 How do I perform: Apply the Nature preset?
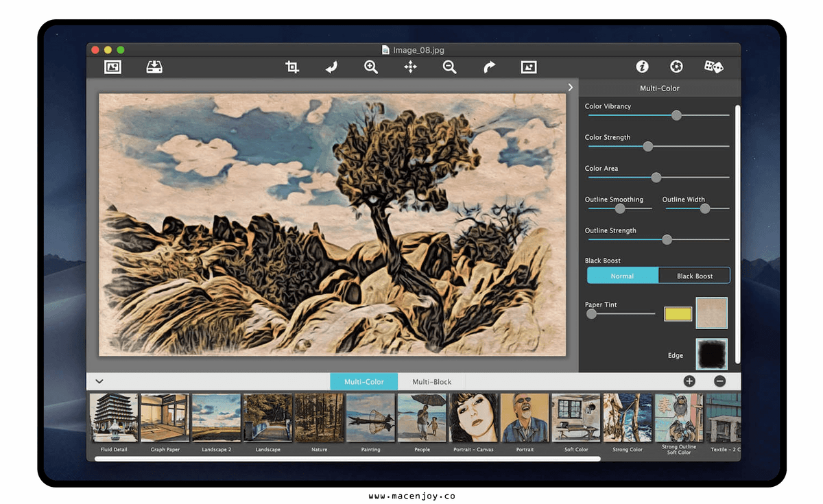(x=320, y=418)
